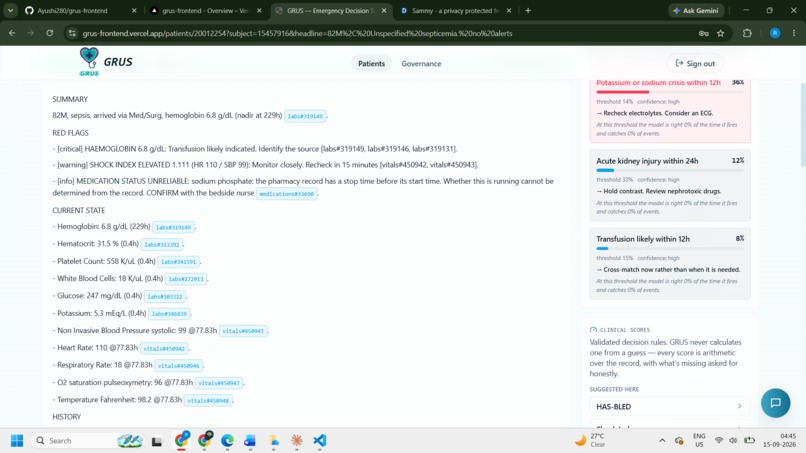Click the Potassium or sodium crisis risk bar

point(669,92)
